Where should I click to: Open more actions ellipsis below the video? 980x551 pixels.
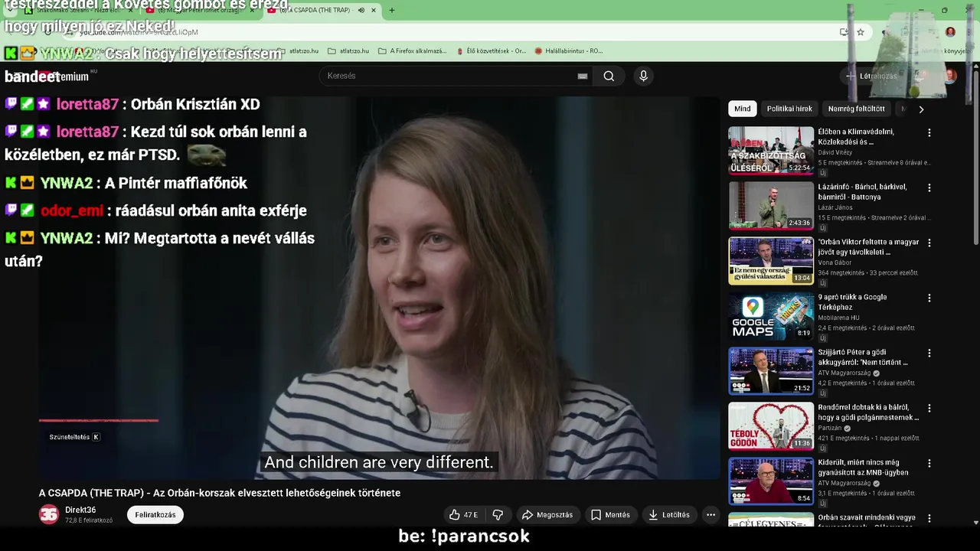point(710,515)
